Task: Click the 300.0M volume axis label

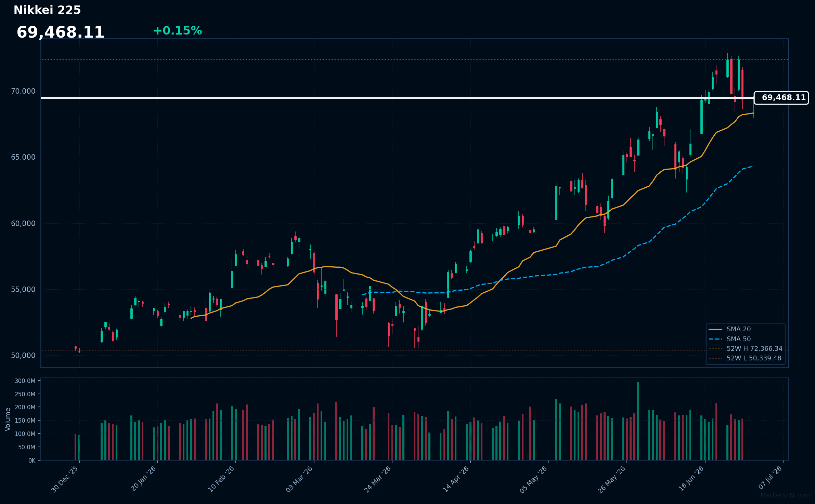Action: coord(25,381)
